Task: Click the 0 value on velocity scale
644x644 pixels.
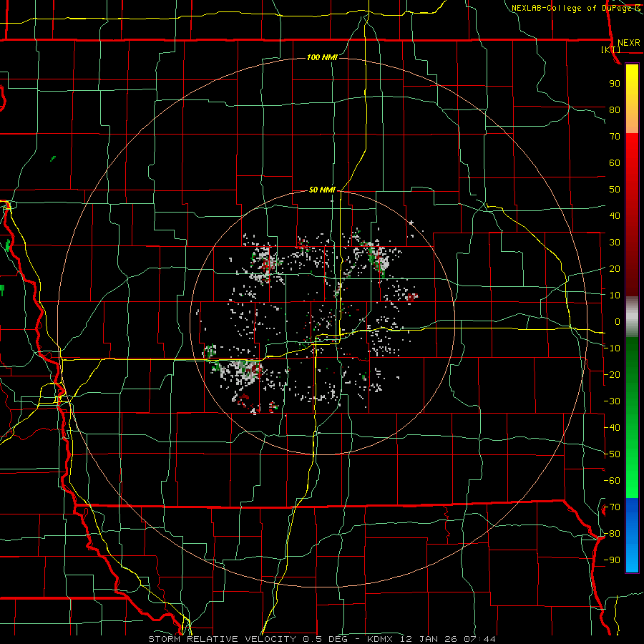Action: (617, 322)
